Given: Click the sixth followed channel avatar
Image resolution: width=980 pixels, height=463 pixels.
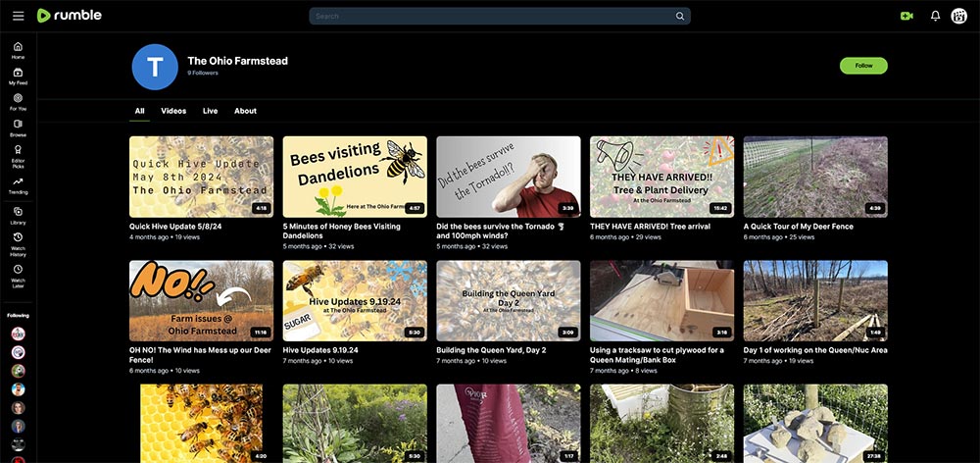Looking at the screenshot, I should (x=18, y=427).
